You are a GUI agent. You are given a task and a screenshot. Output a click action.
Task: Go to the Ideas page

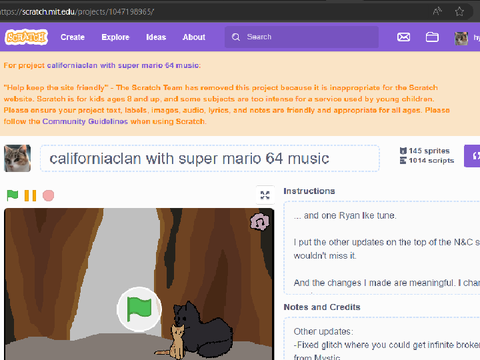(156, 37)
